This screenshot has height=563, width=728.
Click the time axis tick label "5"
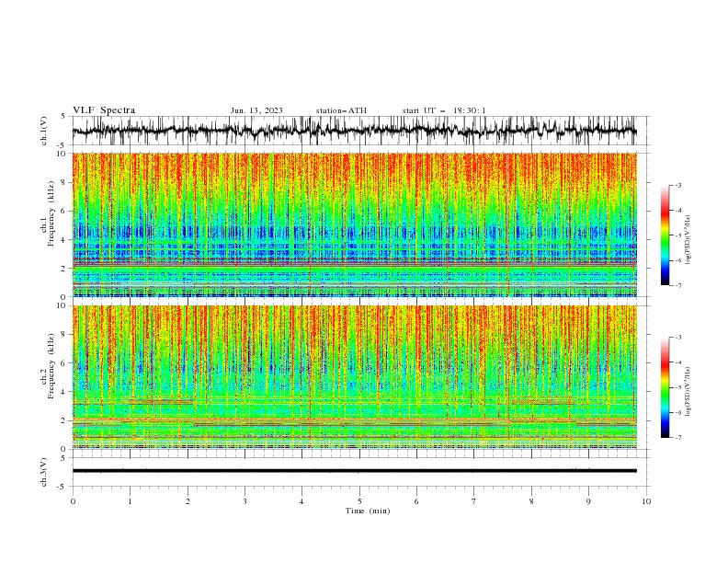359,501
